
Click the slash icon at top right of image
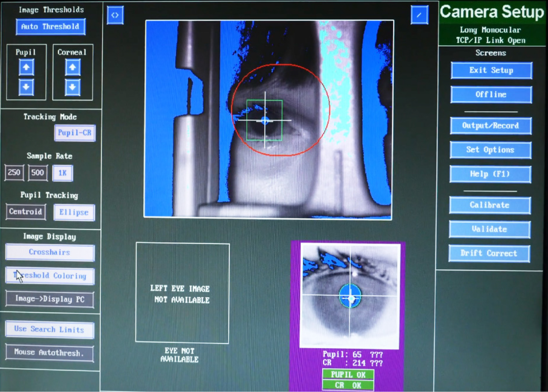point(419,15)
